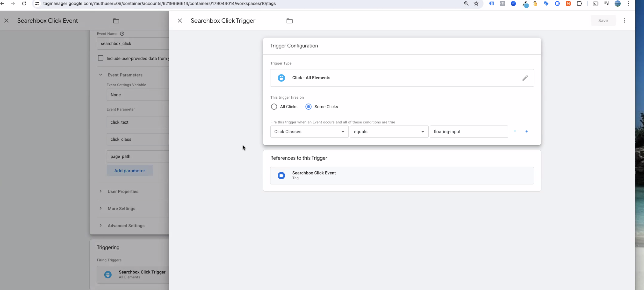Select the Some Clicks radio option

coord(309,107)
